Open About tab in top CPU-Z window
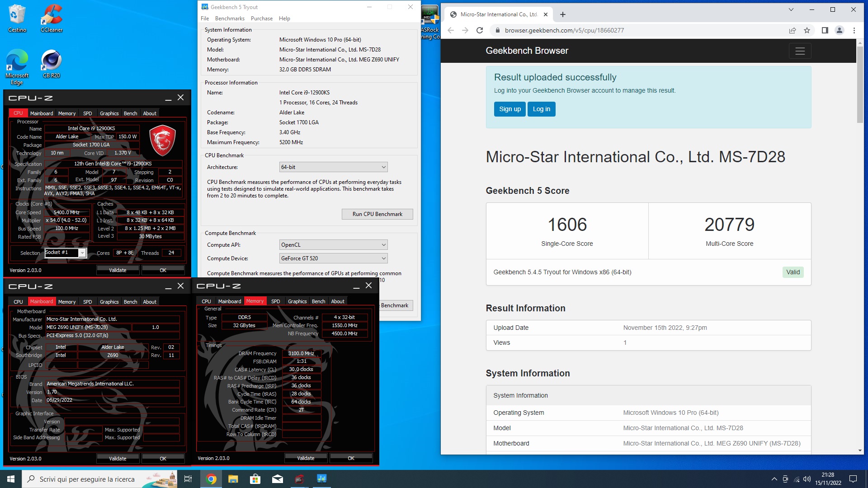 [x=150, y=113]
